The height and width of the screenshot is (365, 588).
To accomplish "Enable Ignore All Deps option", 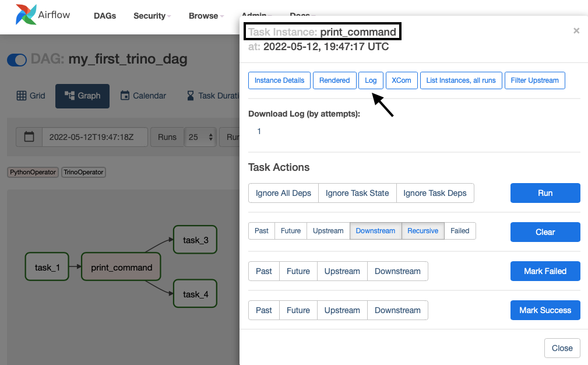I will coord(283,193).
